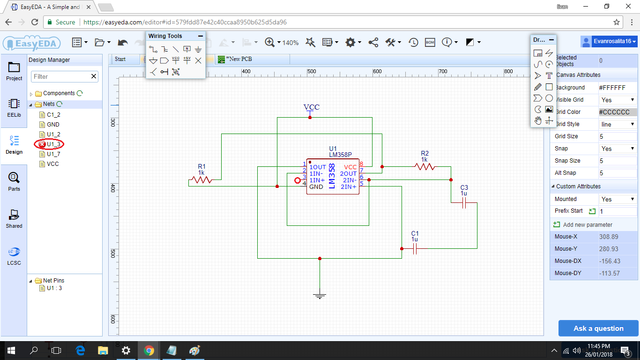Change the Visible Grid Yes dropdown

(x=617, y=100)
